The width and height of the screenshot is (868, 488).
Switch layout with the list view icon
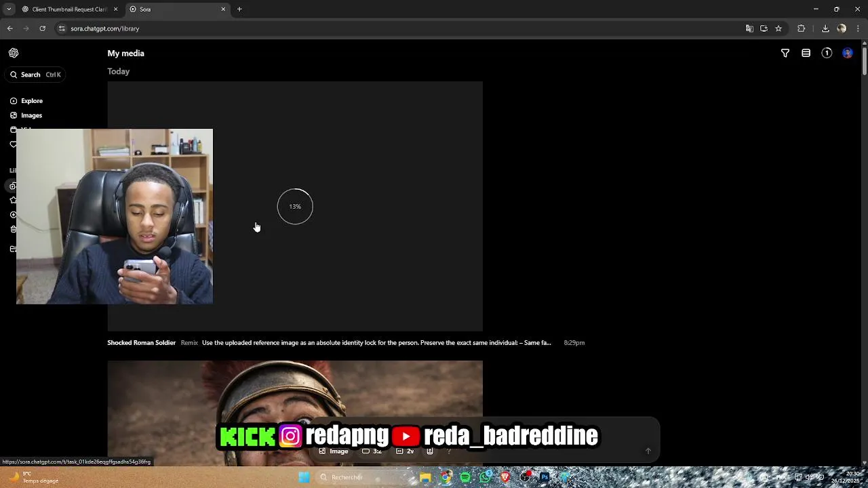(x=806, y=53)
